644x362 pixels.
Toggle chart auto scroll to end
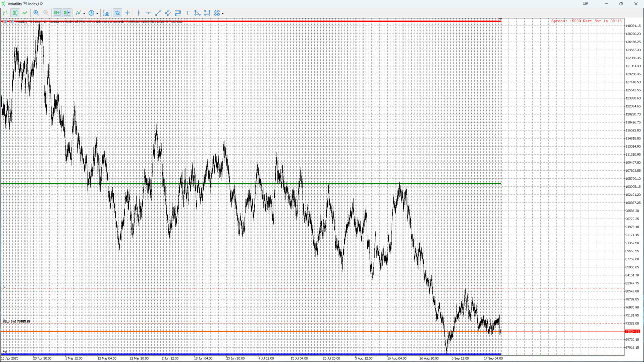[57, 13]
